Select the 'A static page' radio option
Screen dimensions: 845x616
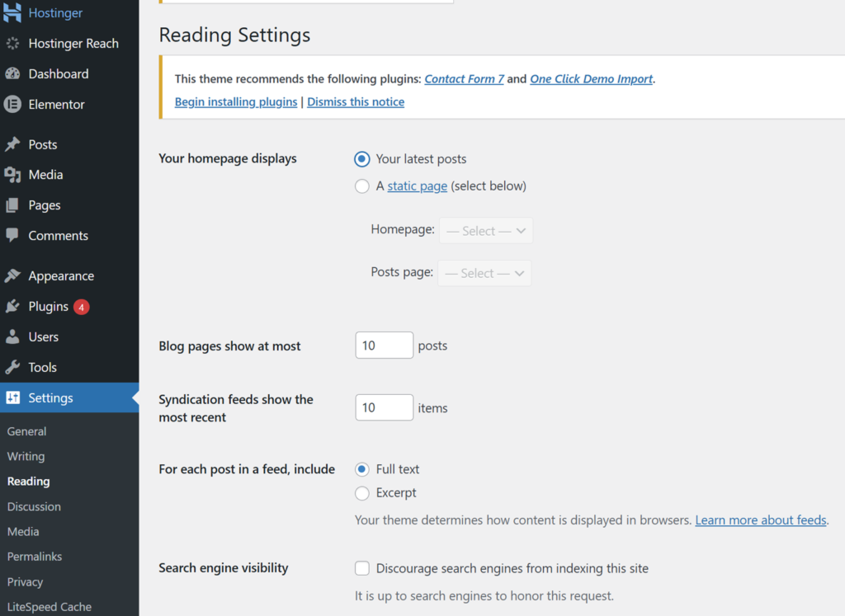click(362, 186)
